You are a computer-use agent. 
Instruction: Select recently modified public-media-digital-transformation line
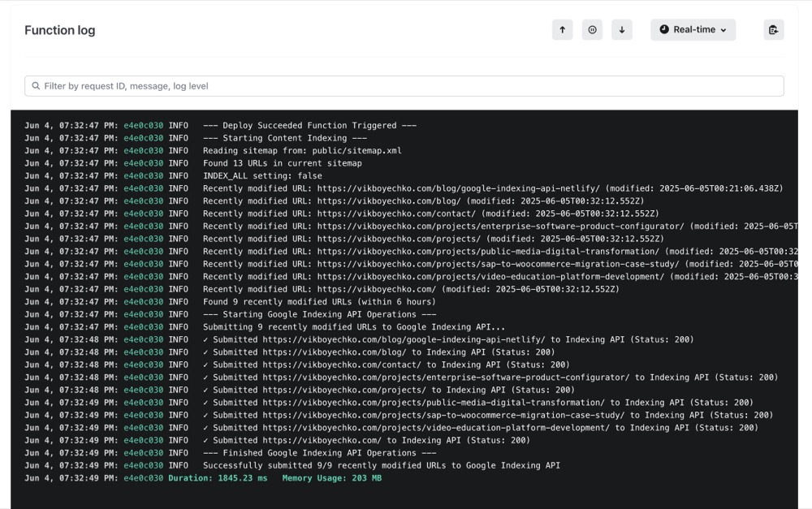(411, 252)
